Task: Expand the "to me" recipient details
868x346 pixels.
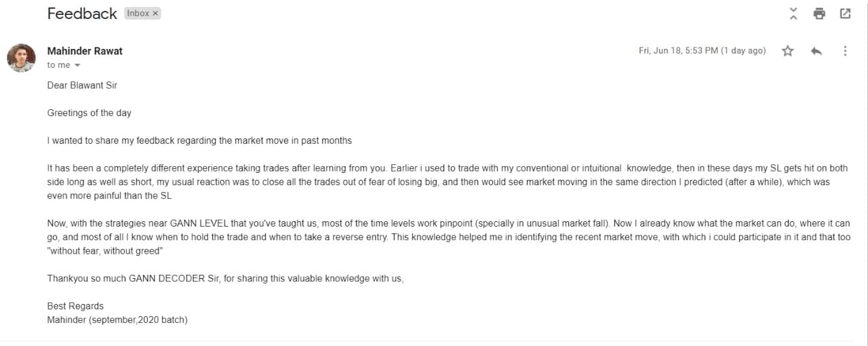Action: (x=77, y=65)
